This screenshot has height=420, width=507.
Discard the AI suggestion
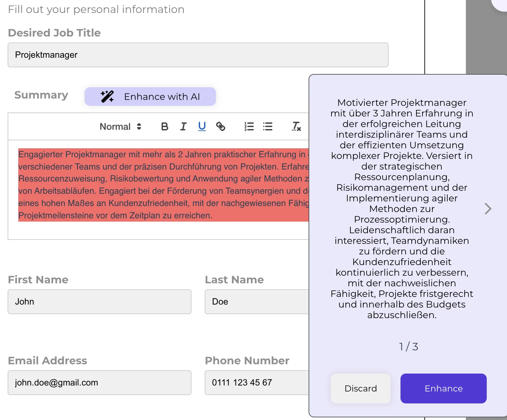[360, 388]
